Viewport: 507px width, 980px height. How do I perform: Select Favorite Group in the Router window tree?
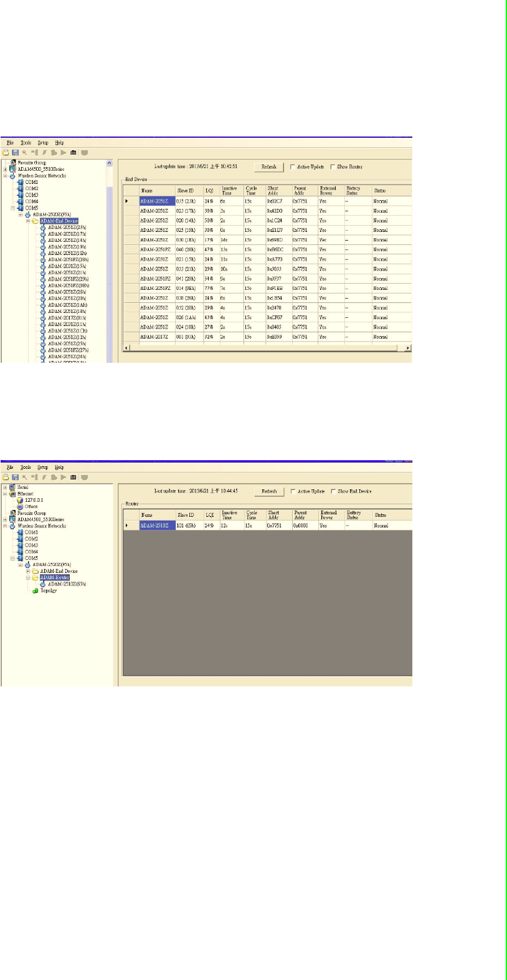pos(32,513)
